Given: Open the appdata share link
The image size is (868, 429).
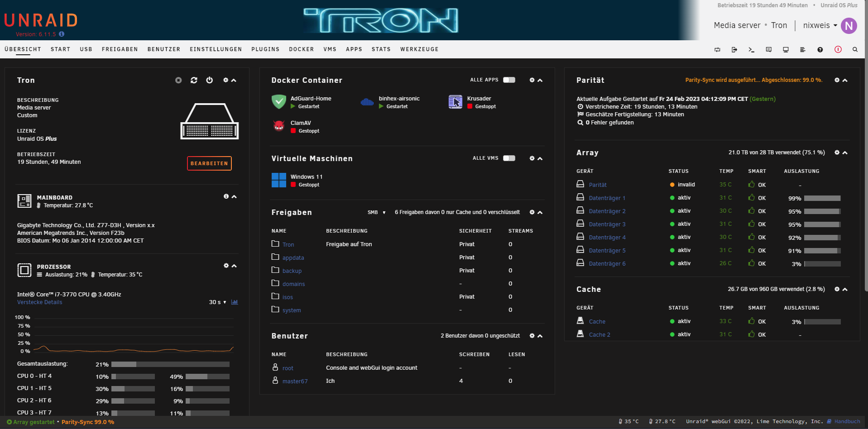Looking at the screenshot, I should click(x=293, y=258).
